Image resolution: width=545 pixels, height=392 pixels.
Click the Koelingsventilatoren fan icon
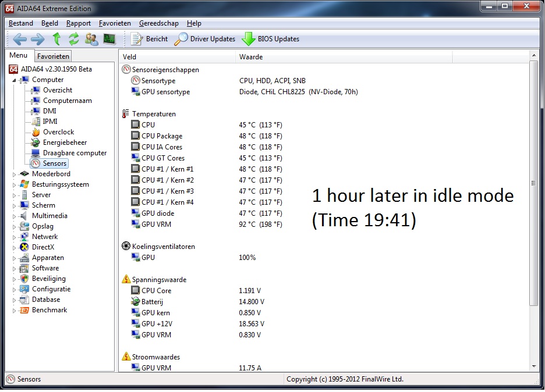point(126,246)
